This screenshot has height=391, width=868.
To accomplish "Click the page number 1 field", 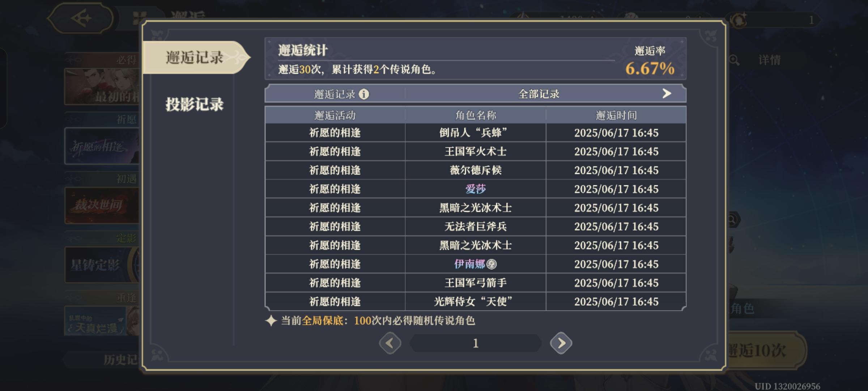I will (475, 343).
